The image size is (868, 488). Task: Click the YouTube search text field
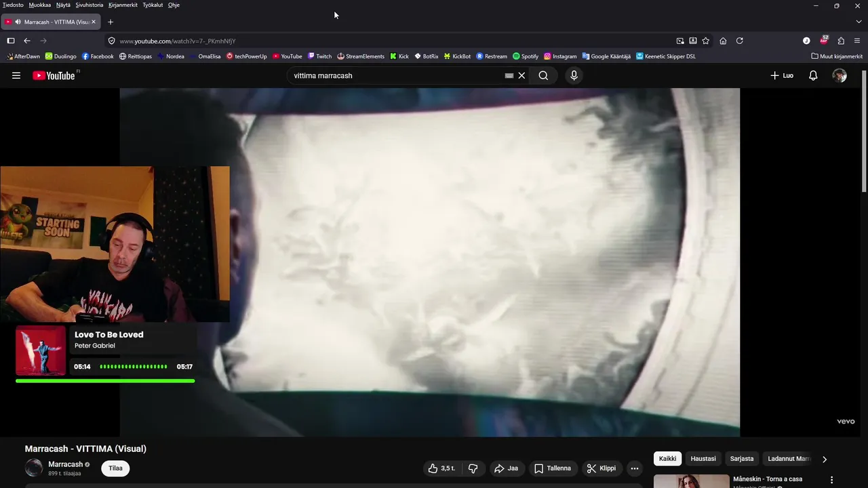coord(397,76)
